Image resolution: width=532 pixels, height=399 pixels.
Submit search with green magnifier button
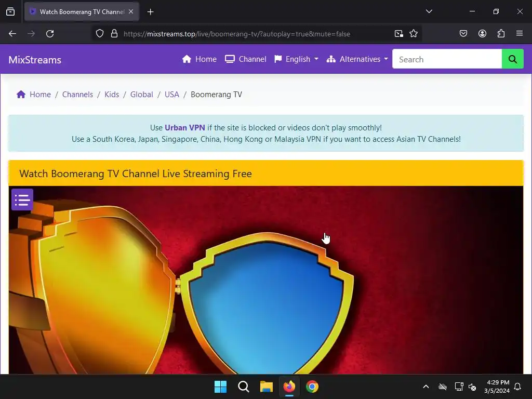click(x=513, y=59)
